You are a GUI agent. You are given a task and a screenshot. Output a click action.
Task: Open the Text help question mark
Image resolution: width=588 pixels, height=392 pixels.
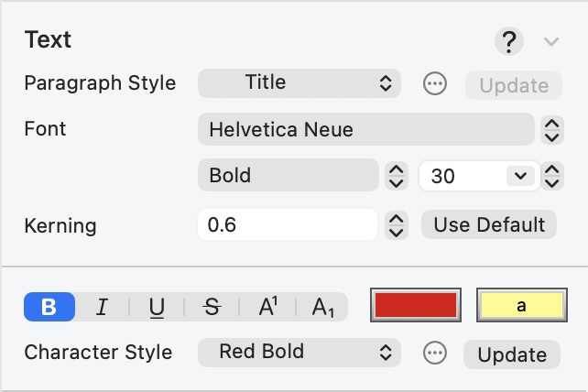tap(509, 41)
